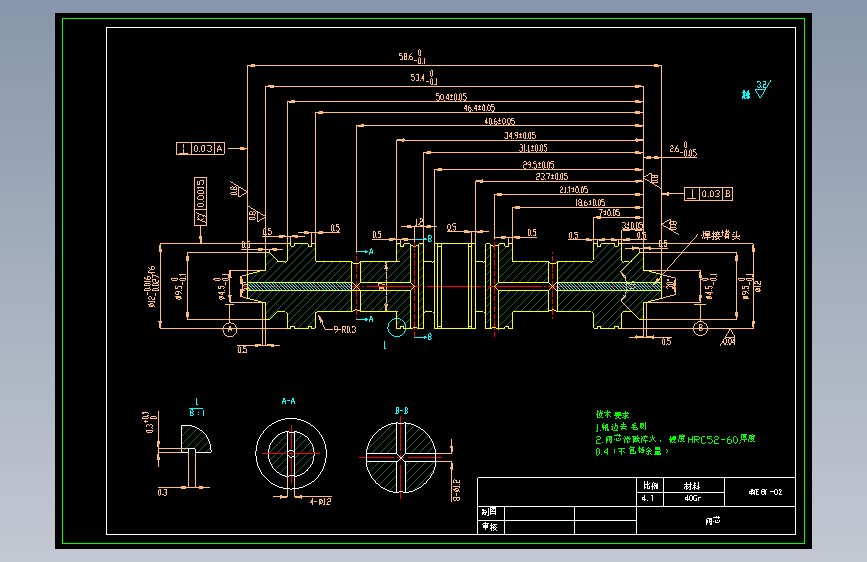Select the datum B circle symbol
This screenshot has width=867, height=562.
[701, 329]
